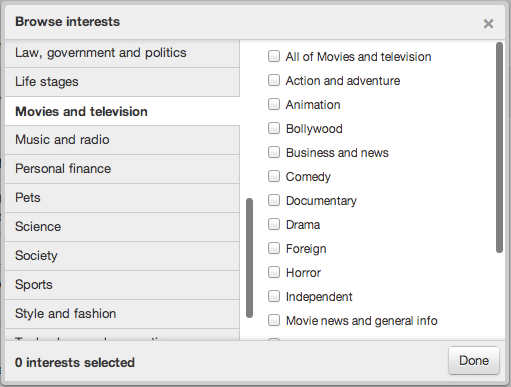The image size is (511, 387).
Task: Choose the Personal finance category
Action: pos(122,169)
